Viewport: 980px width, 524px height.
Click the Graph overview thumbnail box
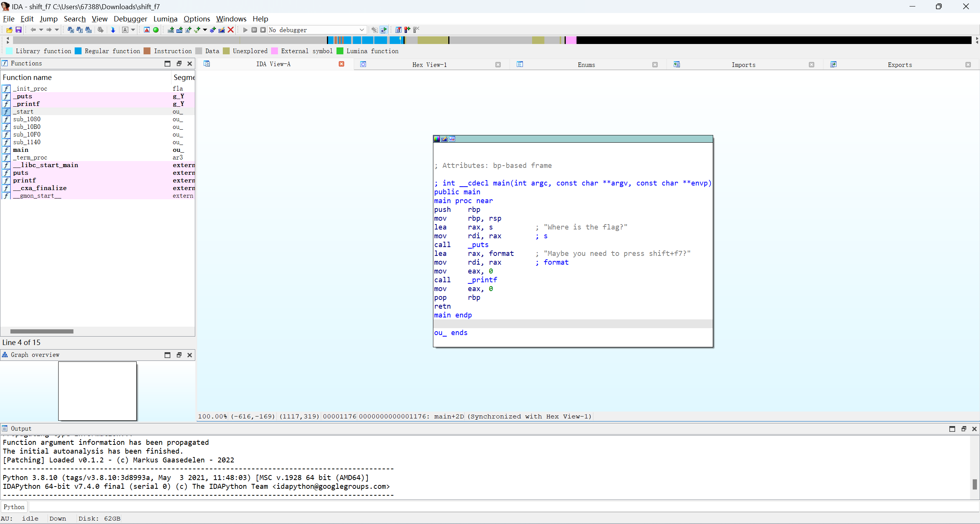coord(97,391)
